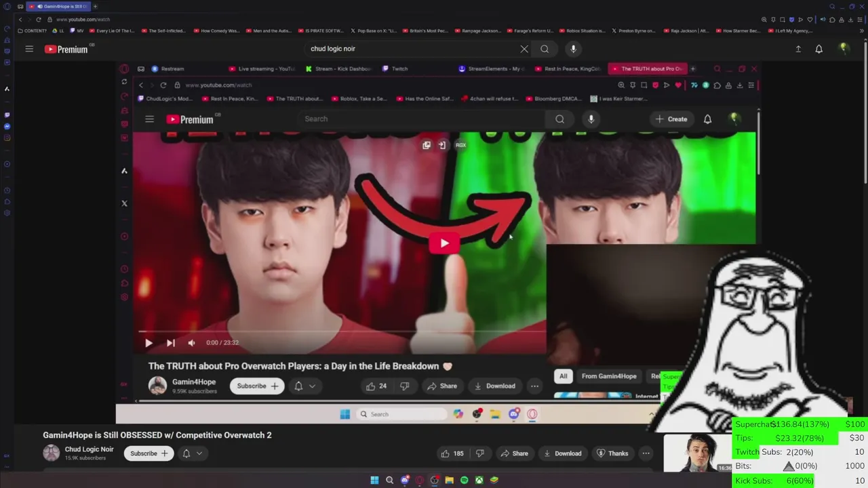868x488 pixels.
Task: Open taskbar search magnifier on bottom taskbar
Action: [x=389, y=480]
